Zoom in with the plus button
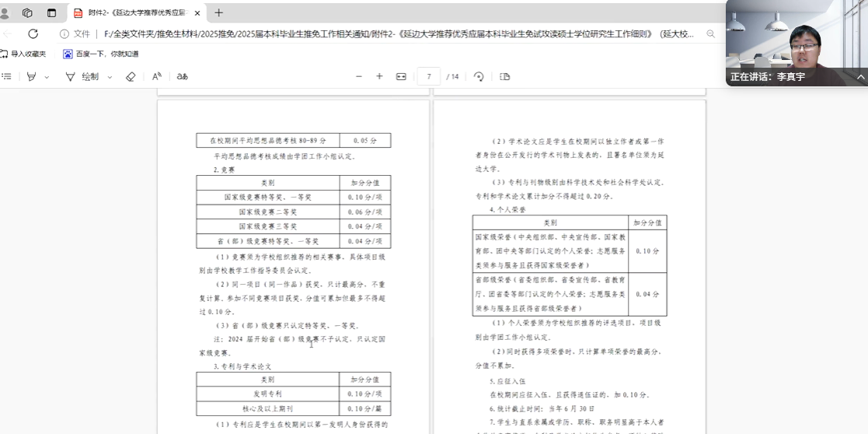 click(379, 76)
